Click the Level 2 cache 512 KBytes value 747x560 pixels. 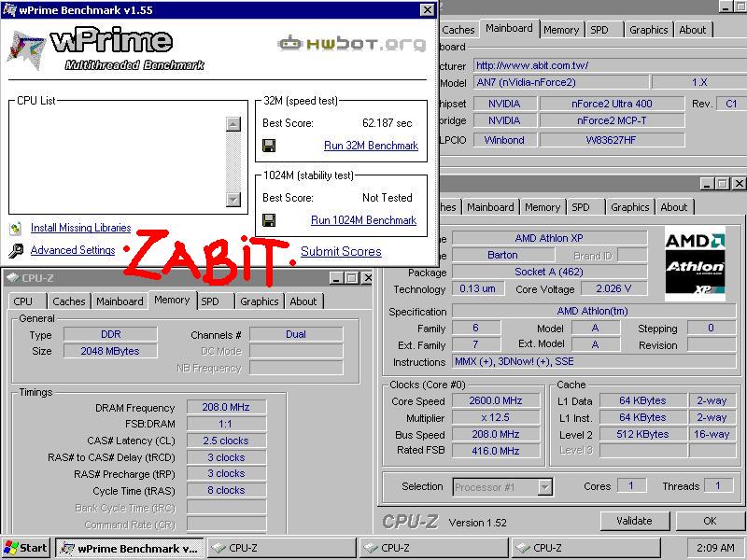(642, 434)
